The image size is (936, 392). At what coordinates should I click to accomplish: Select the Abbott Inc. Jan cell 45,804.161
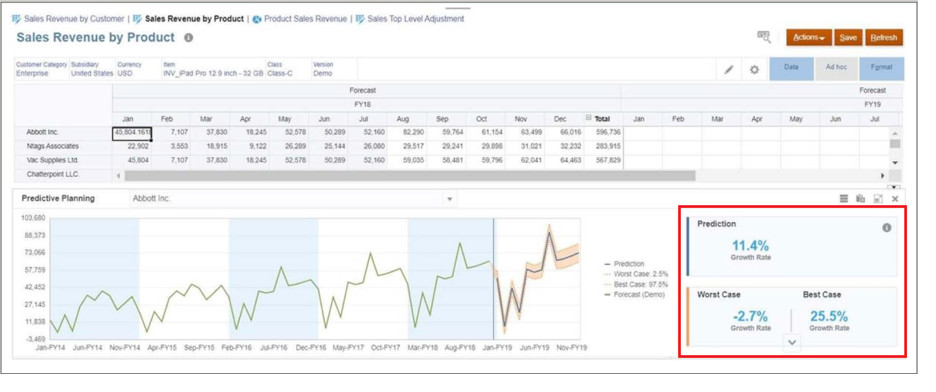pos(131,133)
